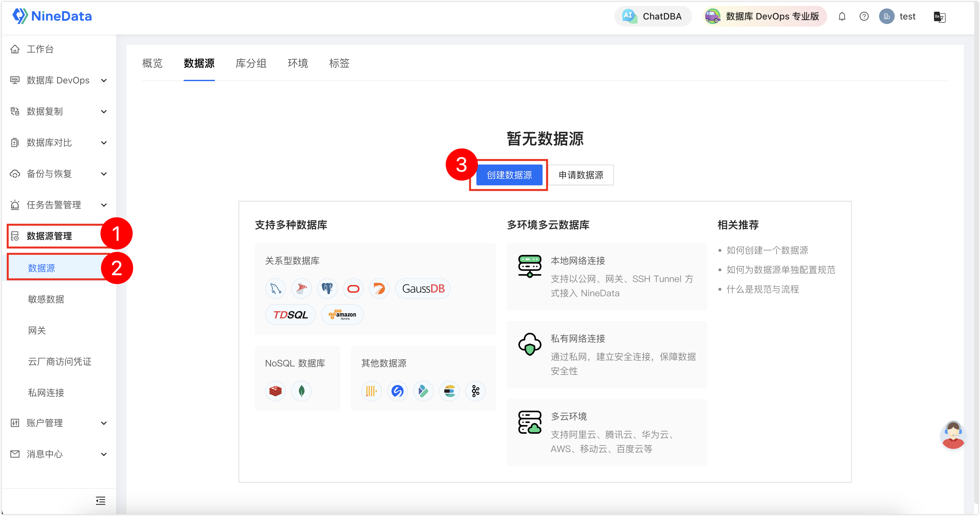The width and height of the screenshot is (980, 516).
Task: Click the 创建数据源 button
Action: [x=509, y=175]
